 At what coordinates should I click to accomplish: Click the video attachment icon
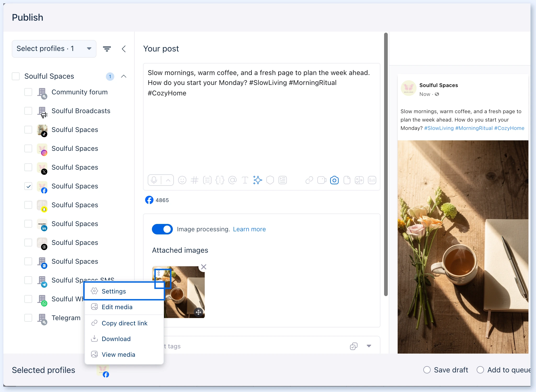tap(322, 180)
